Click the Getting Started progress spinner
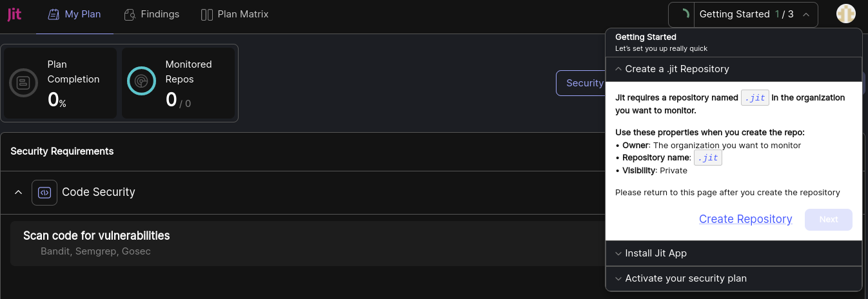The image size is (868, 299). [x=684, y=14]
